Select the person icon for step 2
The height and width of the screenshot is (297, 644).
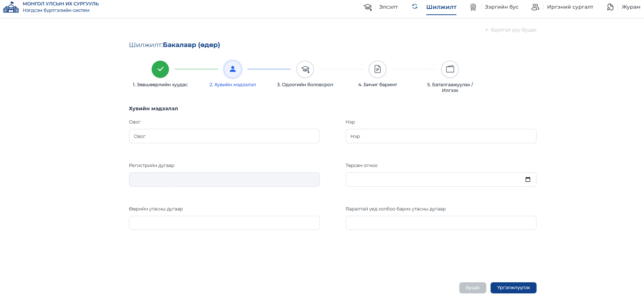[233, 69]
